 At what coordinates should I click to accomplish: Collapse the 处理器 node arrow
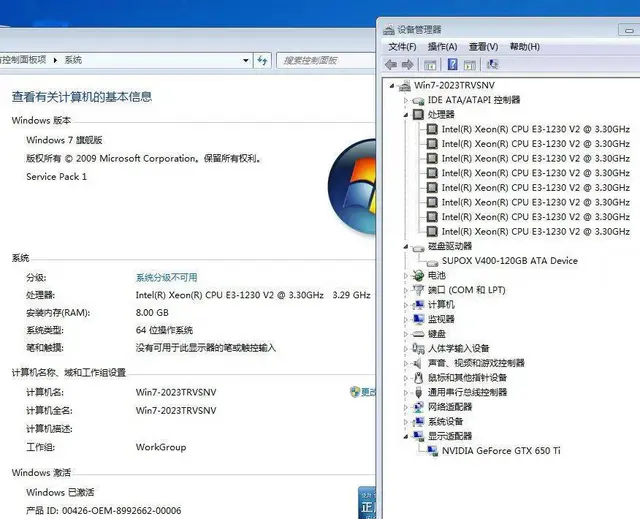pos(406,115)
